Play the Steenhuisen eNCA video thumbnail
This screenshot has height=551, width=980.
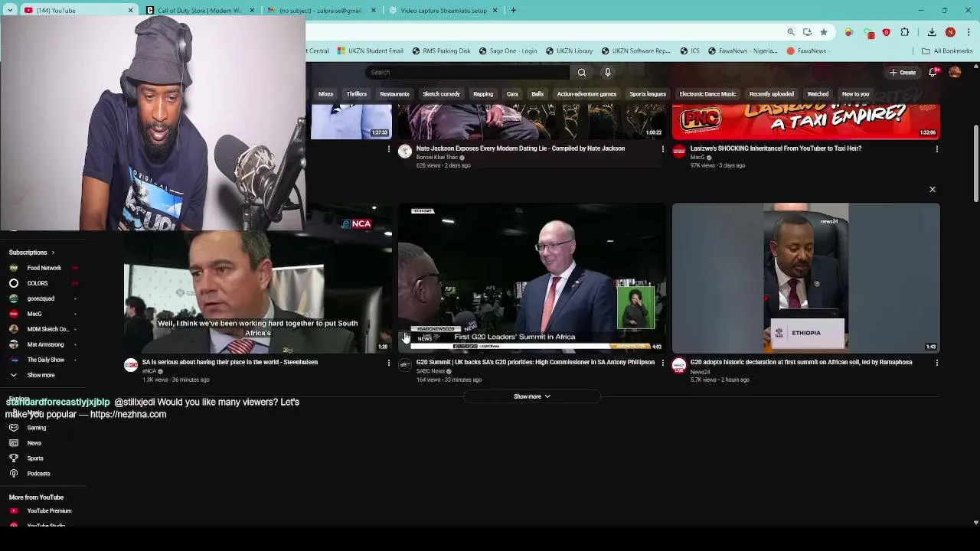pos(258,278)
